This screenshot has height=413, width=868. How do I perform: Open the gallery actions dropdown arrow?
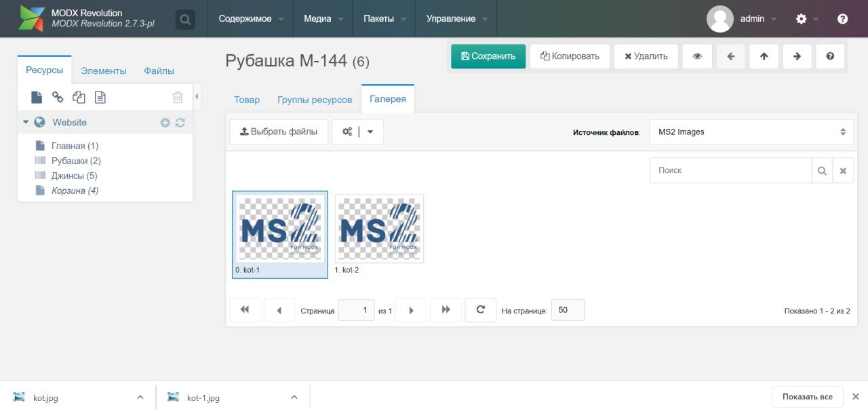click(x=370, y=132)
